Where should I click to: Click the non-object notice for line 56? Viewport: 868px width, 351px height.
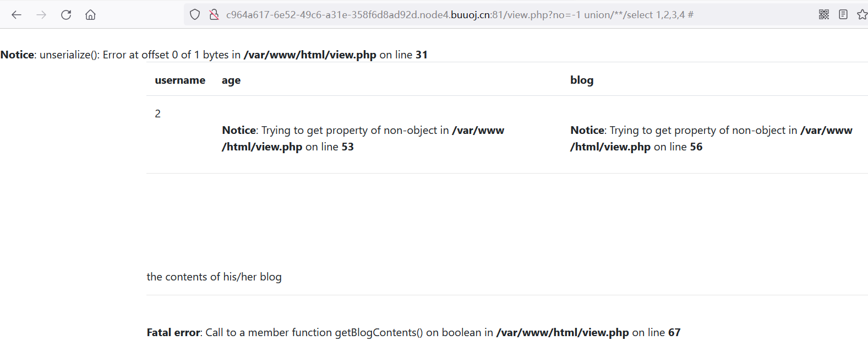pos(711,138)
